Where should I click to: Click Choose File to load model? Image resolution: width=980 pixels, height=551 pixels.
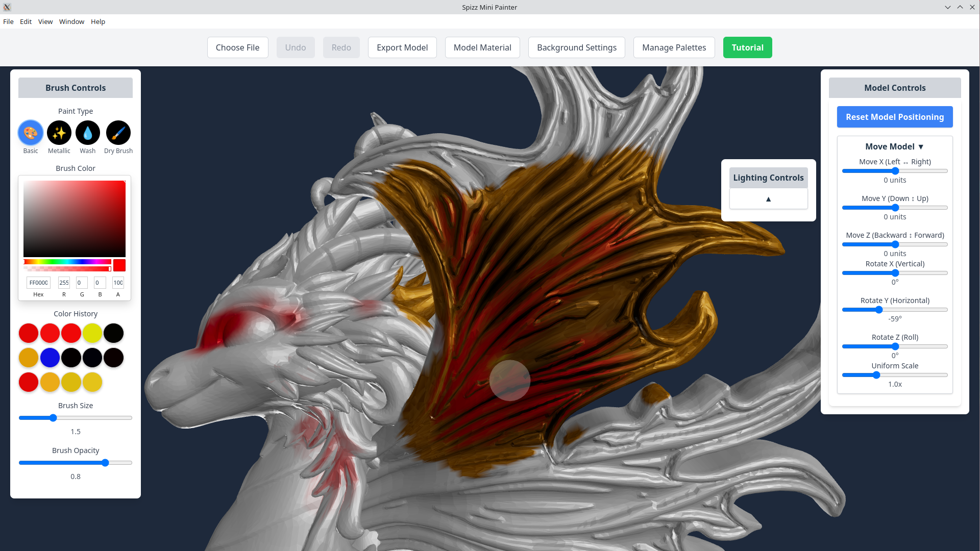pyautogui.click(x=237, y=47)
